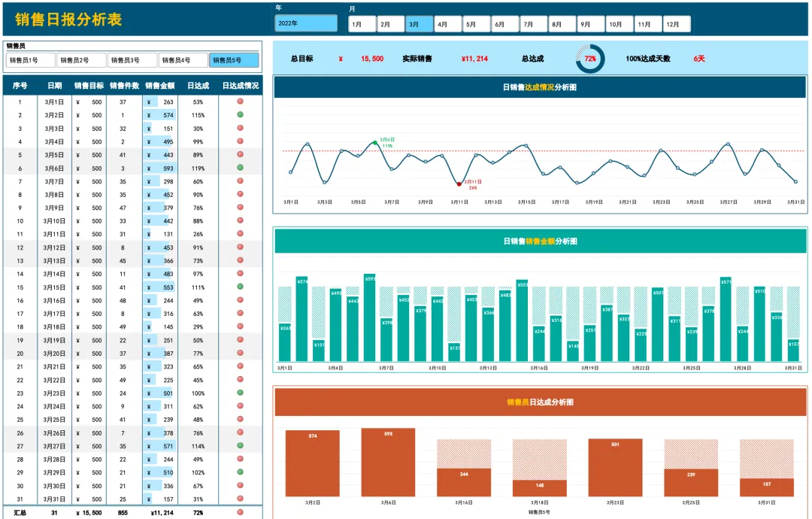
Task: Click the orange 593 bar for 3月6日
Action: coord(389,462)
